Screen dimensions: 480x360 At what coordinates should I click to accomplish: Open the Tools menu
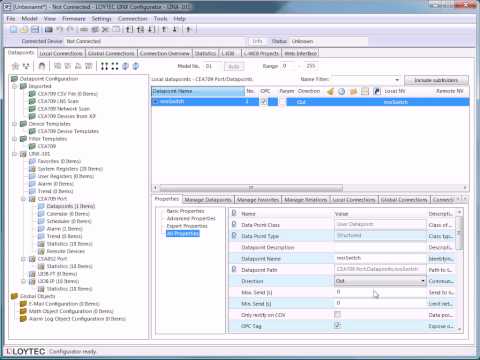[160, 19]
